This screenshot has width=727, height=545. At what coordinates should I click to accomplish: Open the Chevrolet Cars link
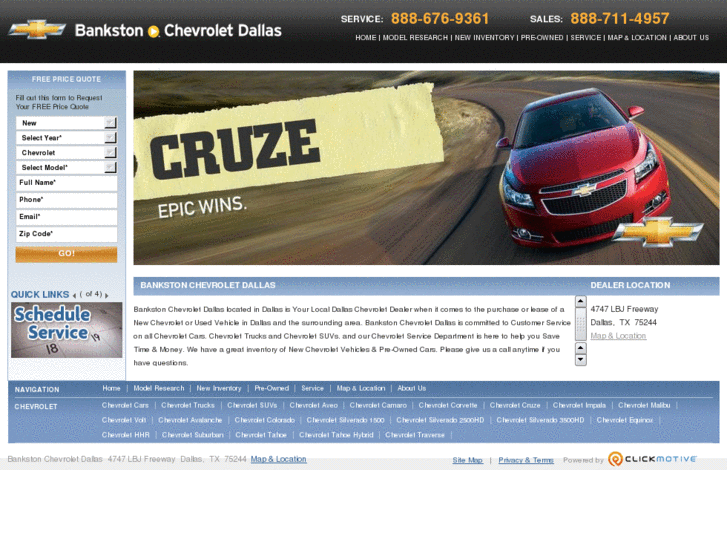click(x=125, y=405)
